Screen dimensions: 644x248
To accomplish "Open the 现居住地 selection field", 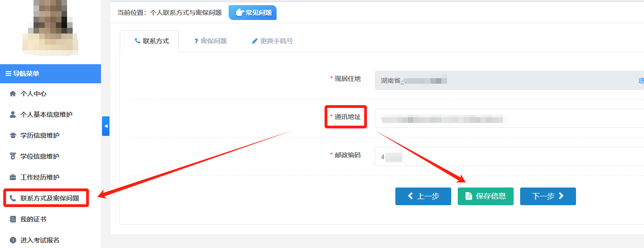I will tap(508, 80).
